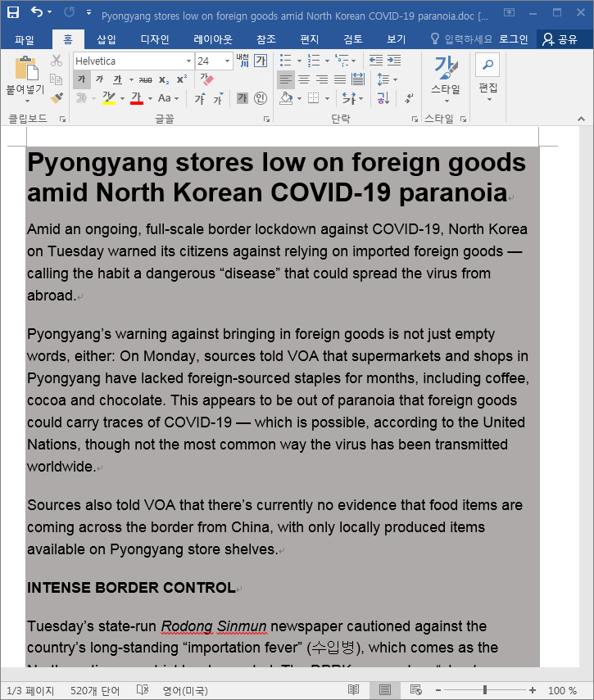The image size is (594, 700).
Task: Click the spelling check icon in status bar
Action: click(143, 690)
